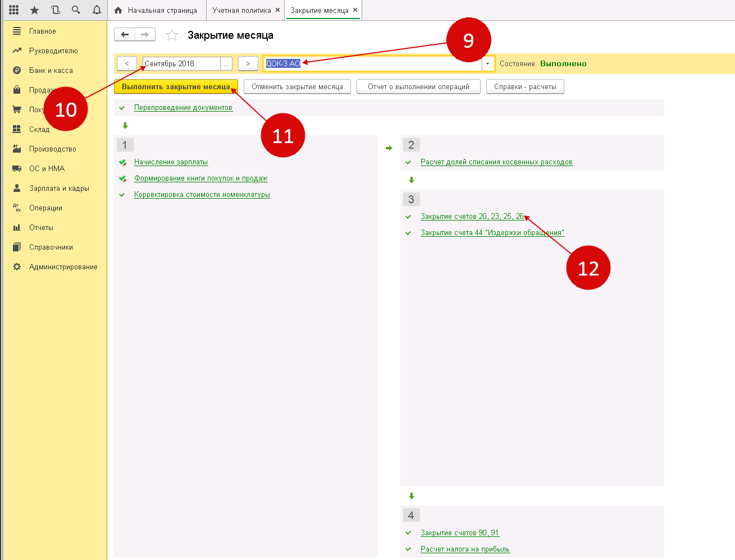This screenshot has height=560, width=735.
Task: Open the history icon in top toolbar
Action: (x=55, y=10)
